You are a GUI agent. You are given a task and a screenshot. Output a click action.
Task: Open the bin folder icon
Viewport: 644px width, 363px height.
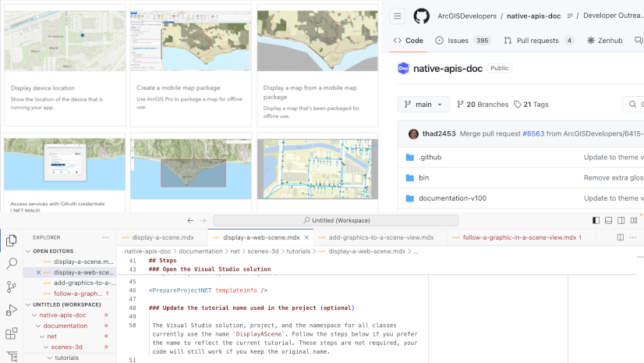[409, 177]
